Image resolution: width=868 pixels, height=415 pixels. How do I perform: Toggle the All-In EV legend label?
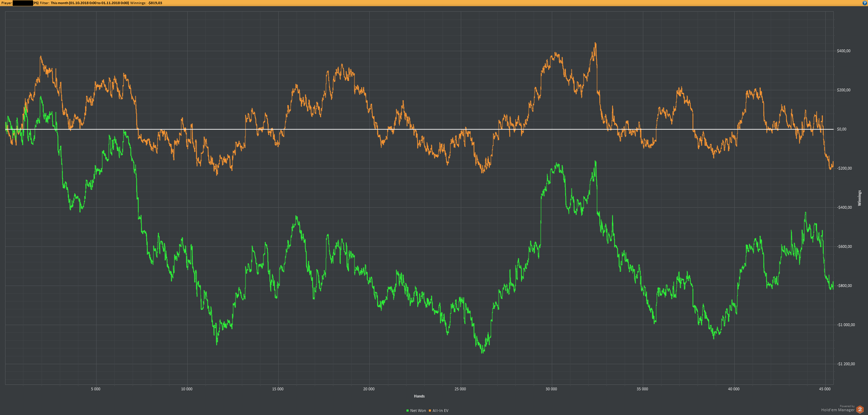point(440,411)
